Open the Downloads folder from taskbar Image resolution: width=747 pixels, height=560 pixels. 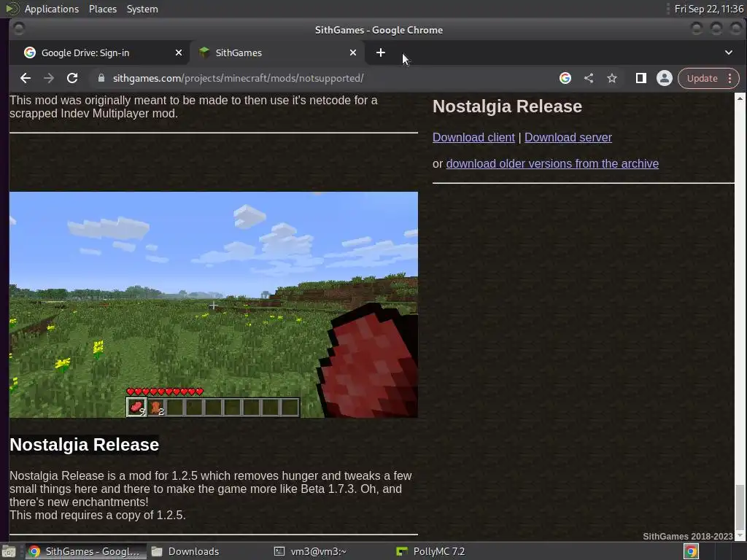(186, 551)
